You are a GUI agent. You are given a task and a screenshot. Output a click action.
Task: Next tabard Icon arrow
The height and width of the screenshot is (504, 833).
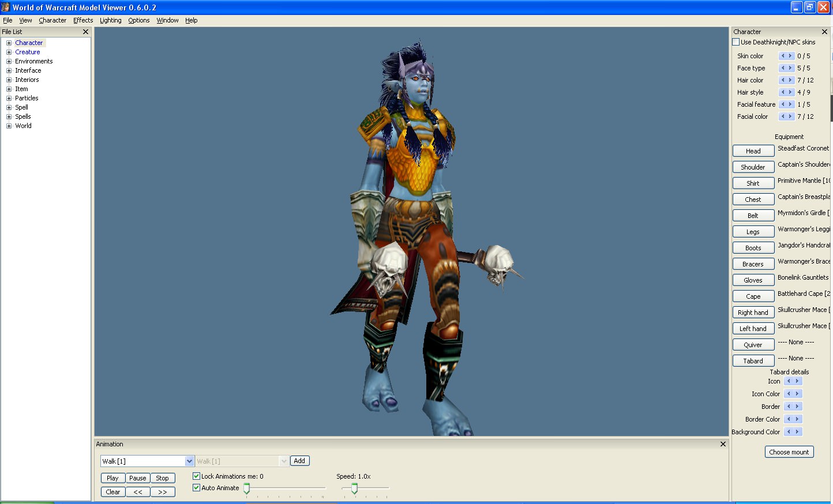pyautogui.click(x=797, y=381)
